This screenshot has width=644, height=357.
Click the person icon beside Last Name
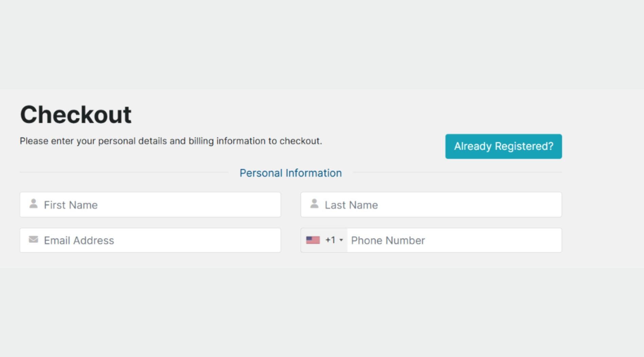point(314,204)
